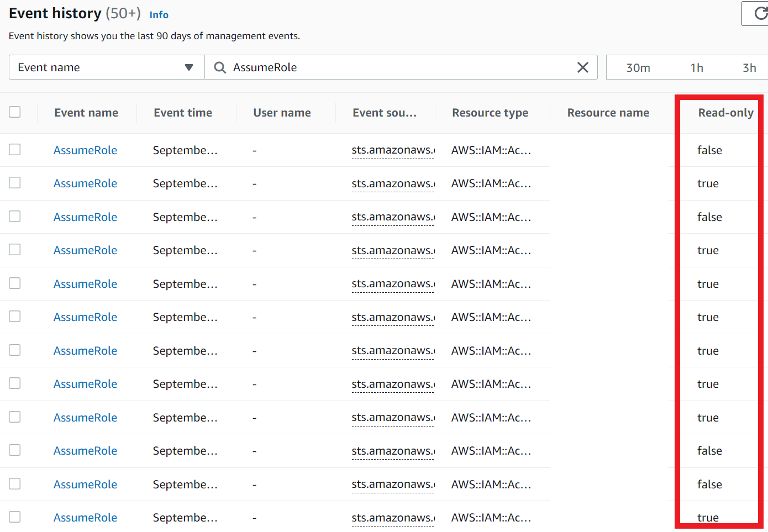Sort events by the Event time column

[x=183, y=112]
